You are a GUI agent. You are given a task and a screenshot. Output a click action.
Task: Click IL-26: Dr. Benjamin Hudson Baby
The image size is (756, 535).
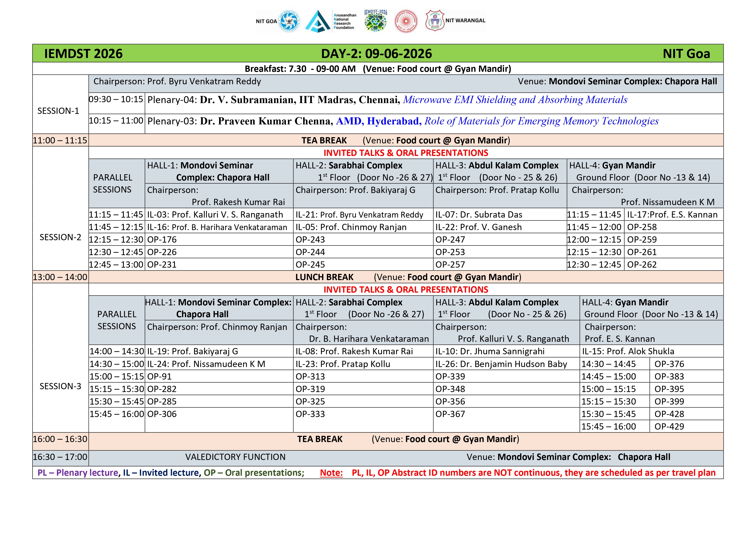point(501,364)
